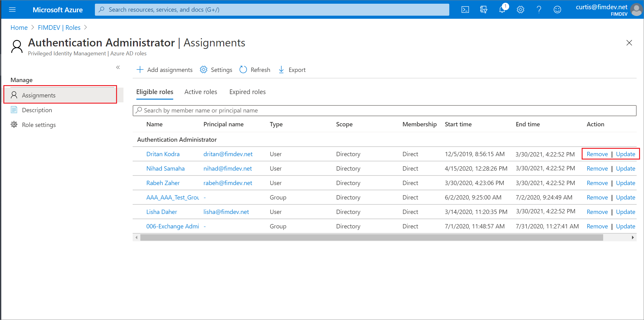Open nihad@fimdev.net principal link
This screenshot has width=644, height=320.
pos(228,168)
